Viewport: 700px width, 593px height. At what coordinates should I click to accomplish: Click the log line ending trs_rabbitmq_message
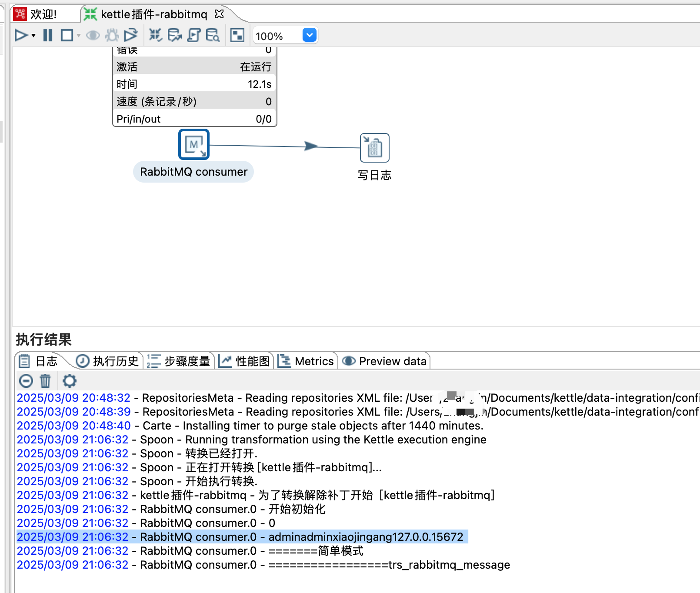[x=263, y=565]
